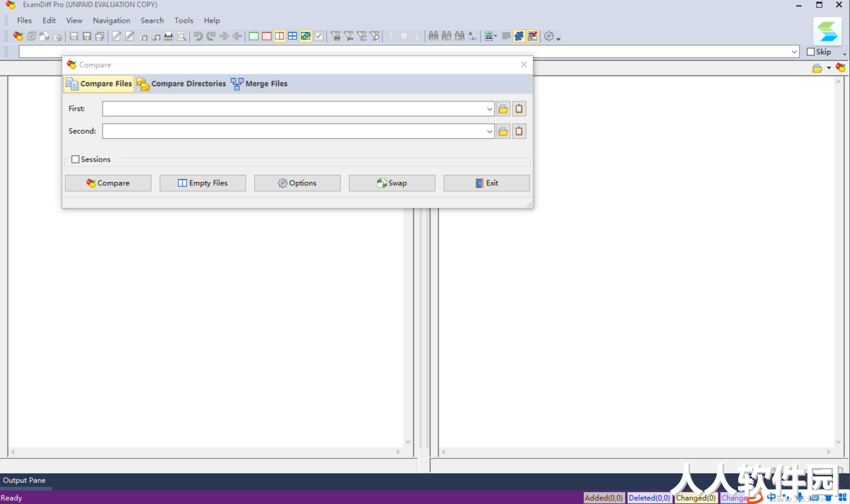
Task: Open the Edit menu
Action: pos(49,21)
